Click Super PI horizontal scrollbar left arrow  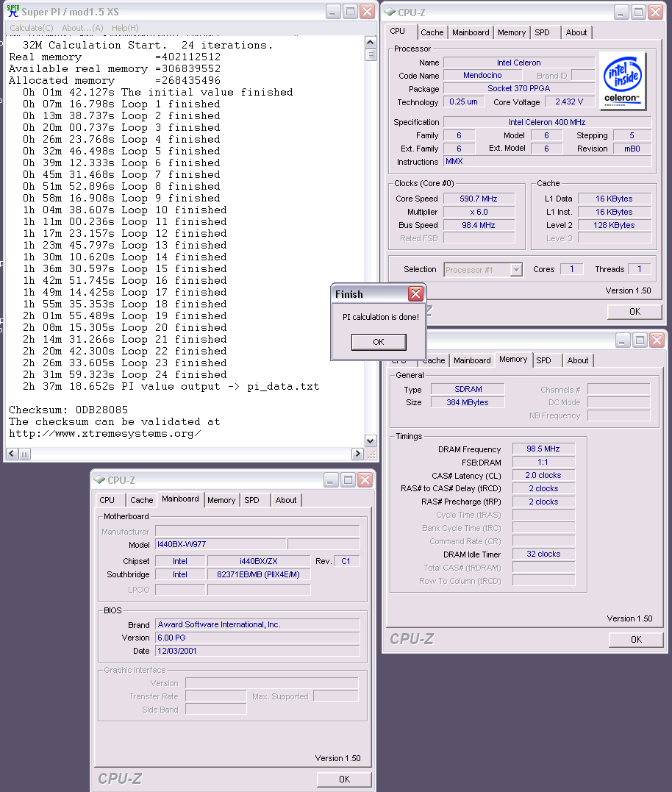click(12, 454)
